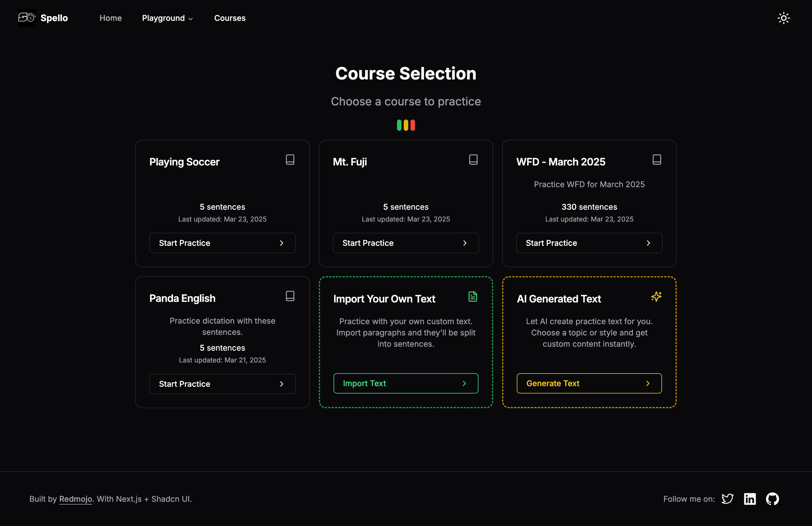Click the Import Text button
Viewport: 812px width, 526px height.
pos(406,383)
